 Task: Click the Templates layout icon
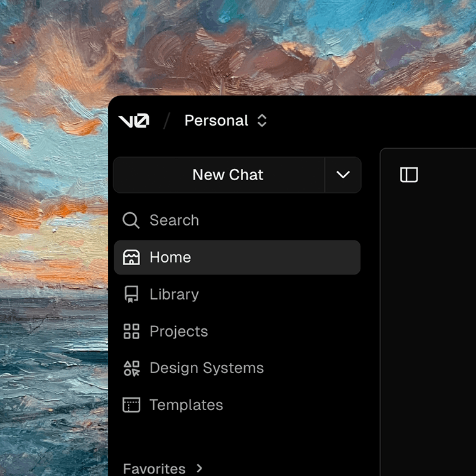pyautogui.click(x=131, y=405)
